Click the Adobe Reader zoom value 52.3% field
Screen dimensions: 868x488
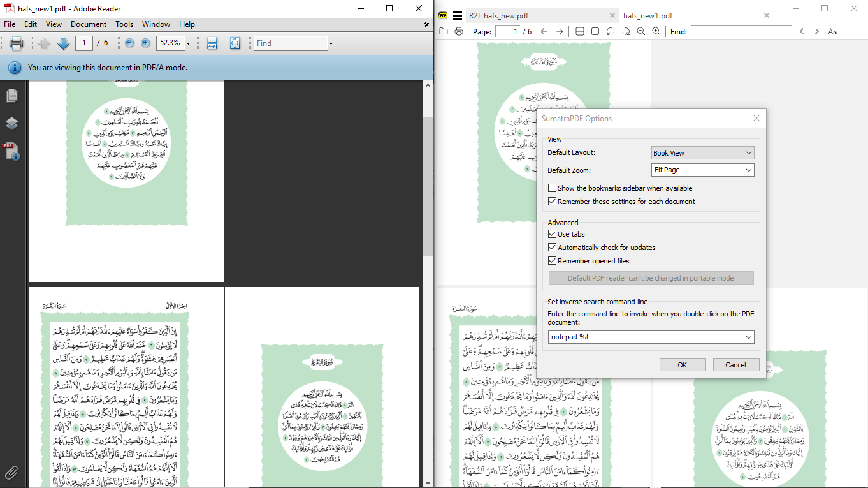pyautogui.click(x=170, y=43)
